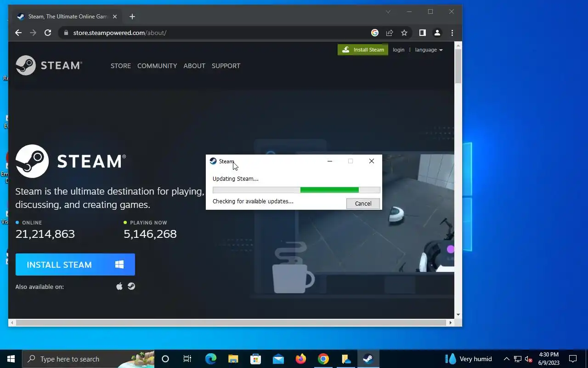
Task: Open Chrome three-dot menu
Action: [x=452, y=33]
